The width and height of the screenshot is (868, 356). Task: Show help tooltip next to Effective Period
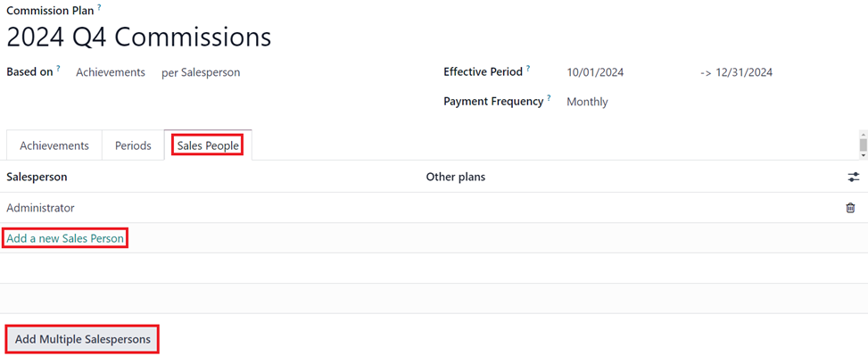(x=528, y=70)
